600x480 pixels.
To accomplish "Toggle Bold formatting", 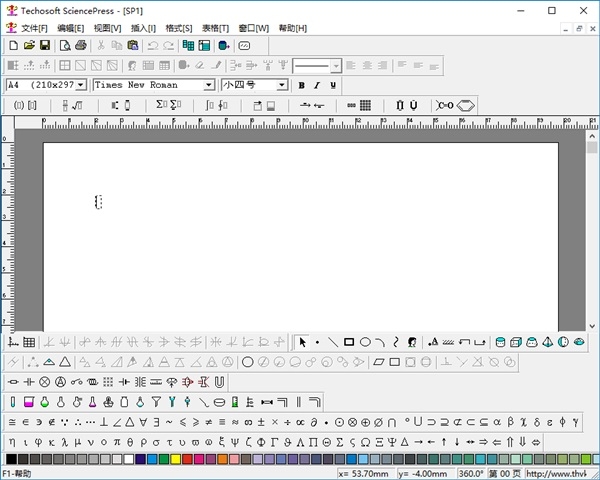I will pos(301,85).
